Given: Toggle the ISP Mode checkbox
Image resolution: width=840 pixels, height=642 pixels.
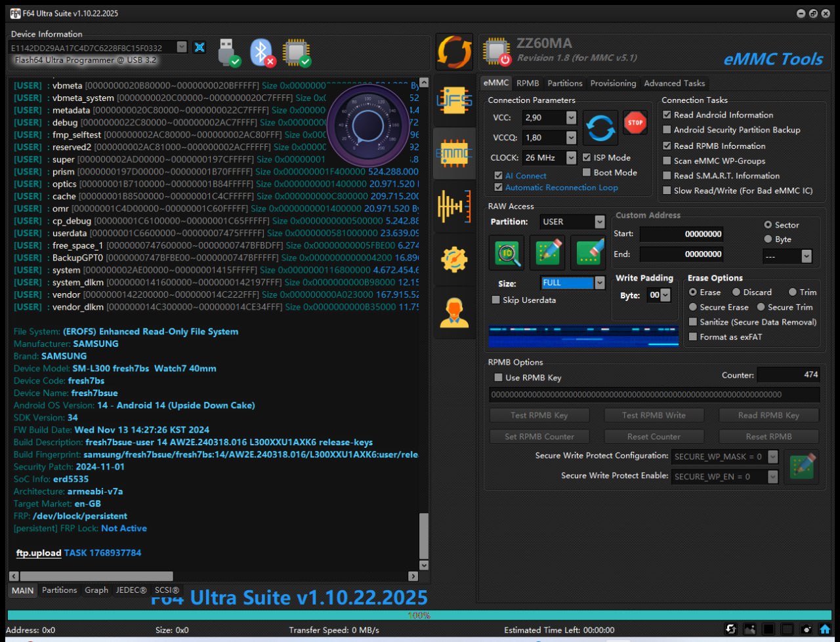Looking at the screenshot, I should coord(587,157).
